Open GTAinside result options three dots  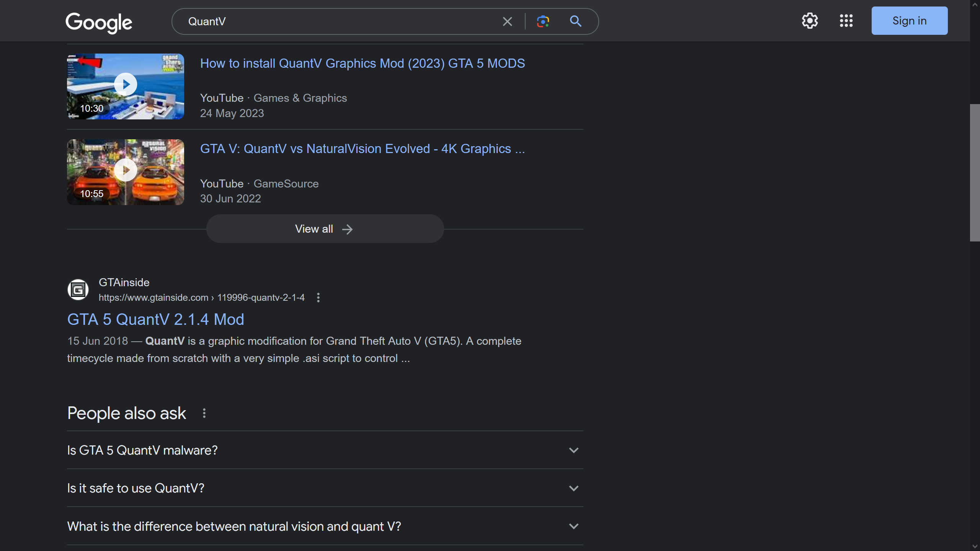318,298
